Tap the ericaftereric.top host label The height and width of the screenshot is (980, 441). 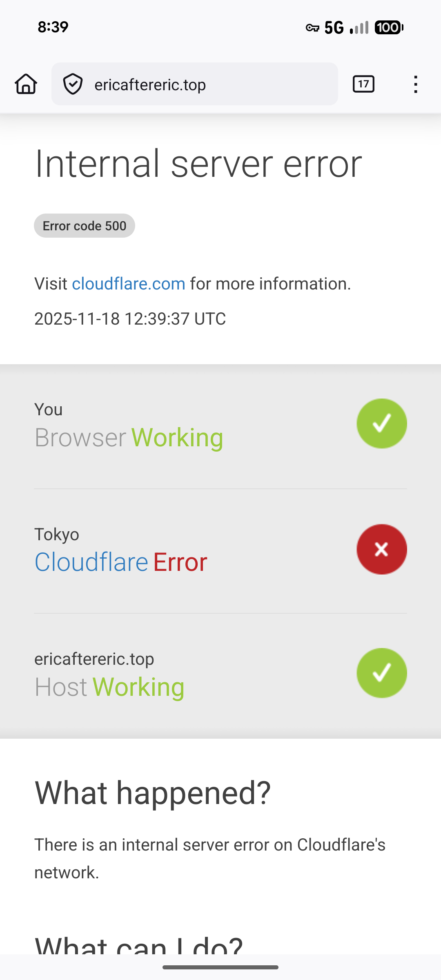coord(94,659)
